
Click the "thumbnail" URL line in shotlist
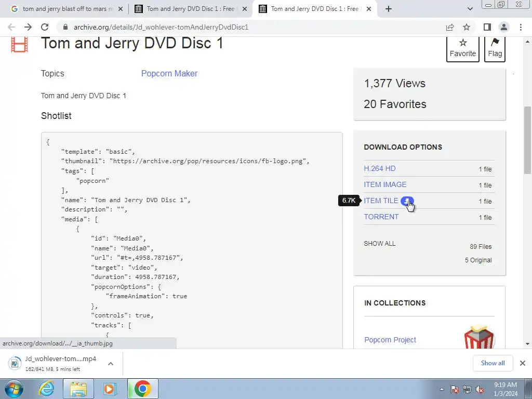click(185, 161)
